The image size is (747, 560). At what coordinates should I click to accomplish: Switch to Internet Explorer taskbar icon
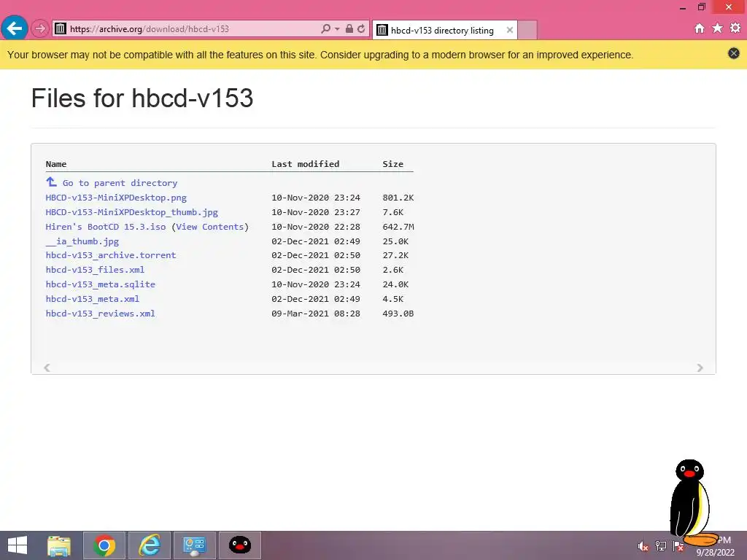(x=150, y=545)
